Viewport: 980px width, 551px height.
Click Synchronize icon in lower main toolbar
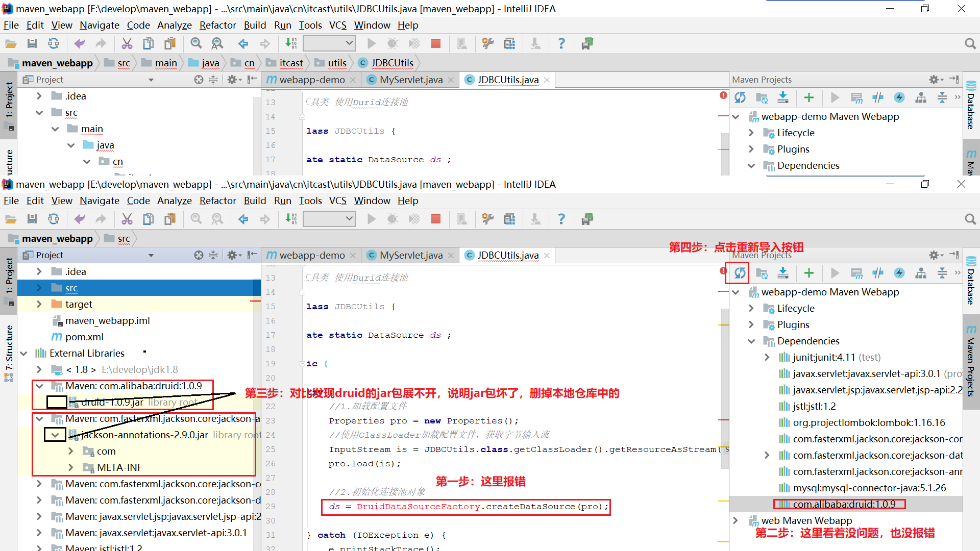(x=54, y=219)
